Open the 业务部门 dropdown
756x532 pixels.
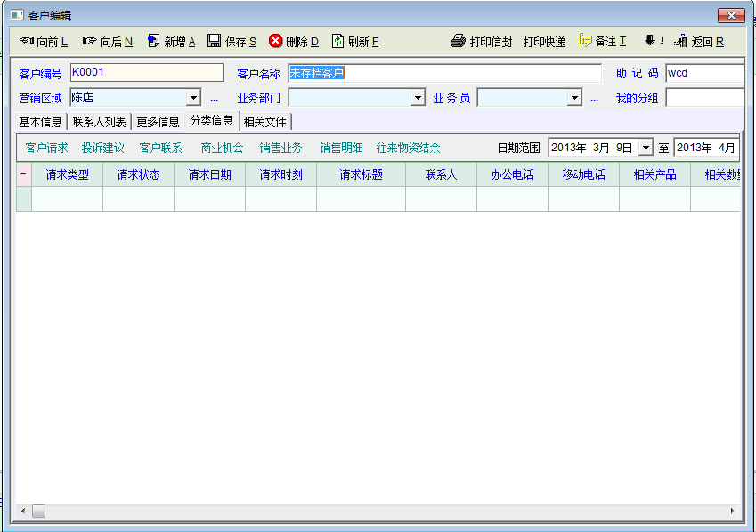(418, 98)
